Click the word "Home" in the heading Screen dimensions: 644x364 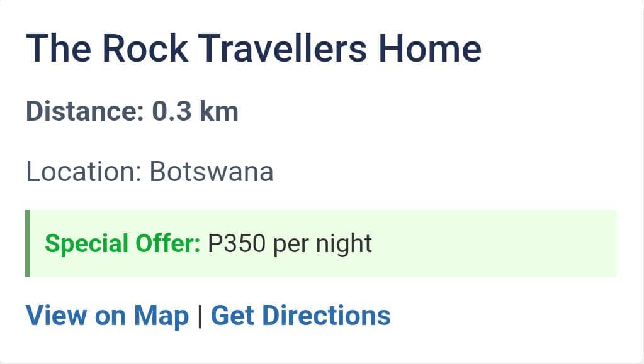click(431, 48)
